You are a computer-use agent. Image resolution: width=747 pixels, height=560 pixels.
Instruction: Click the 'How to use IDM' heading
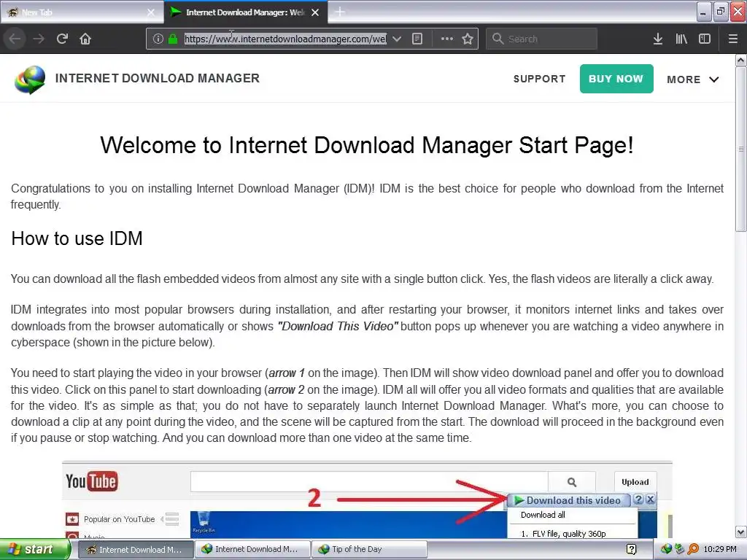77,238
